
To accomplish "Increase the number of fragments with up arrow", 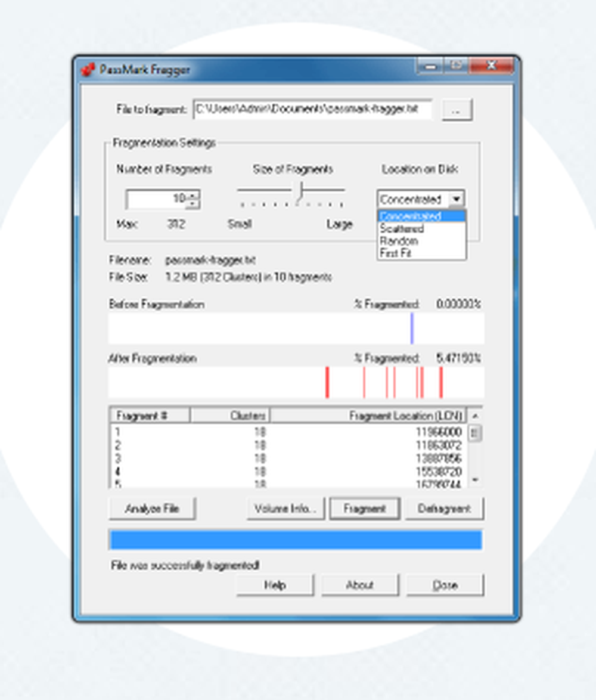I will tap(193, 194).
